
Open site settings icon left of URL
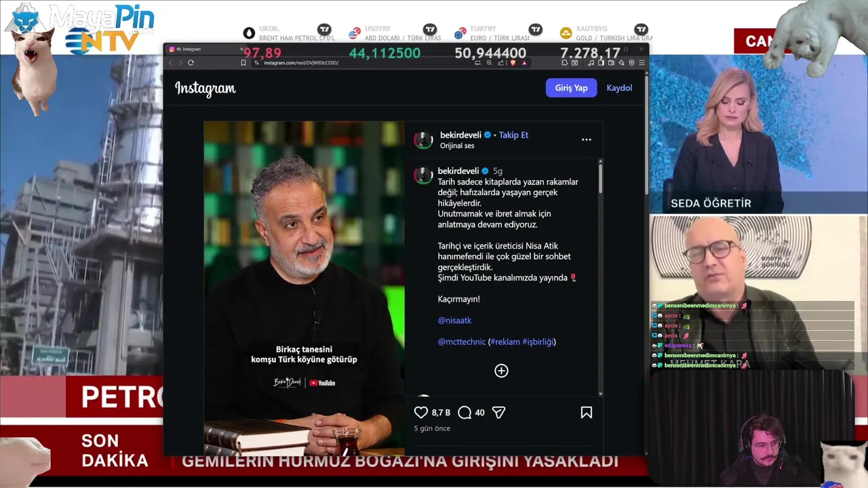pos(256,62)
